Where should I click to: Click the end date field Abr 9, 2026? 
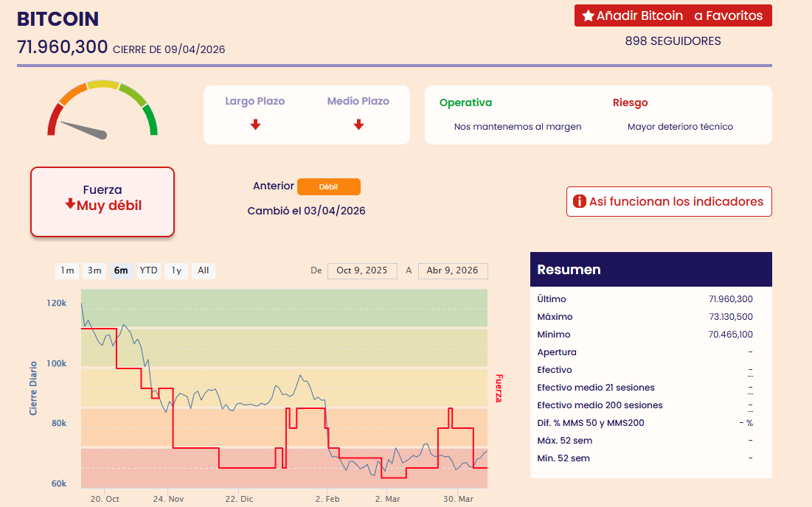pos(453,270)
